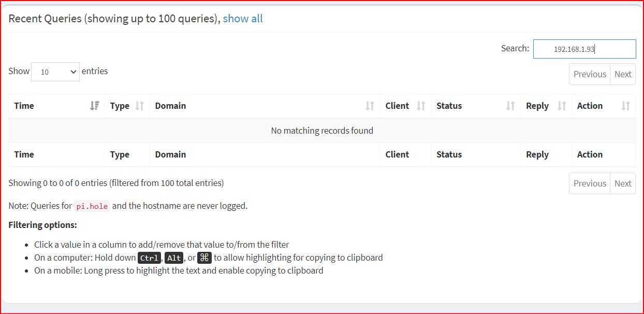Click the pi.hole code text in note
Screen dimensions: 644x314
coord(92,206)
